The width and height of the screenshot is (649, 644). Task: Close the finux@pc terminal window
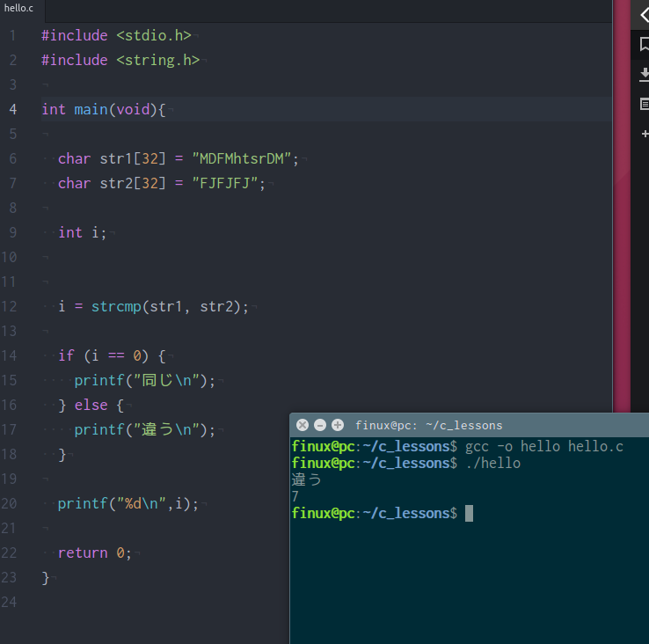point(303,425)
